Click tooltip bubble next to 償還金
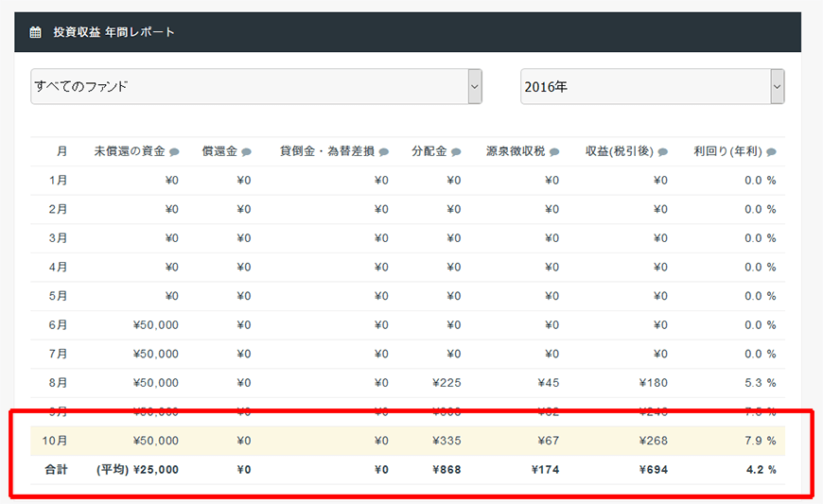 246,152
